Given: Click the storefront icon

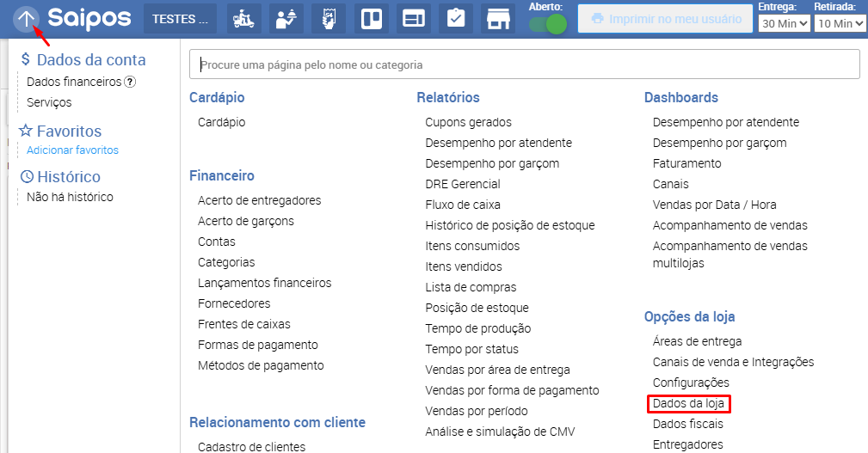Looking at the screenshot, I should click(x=497, y=19).
